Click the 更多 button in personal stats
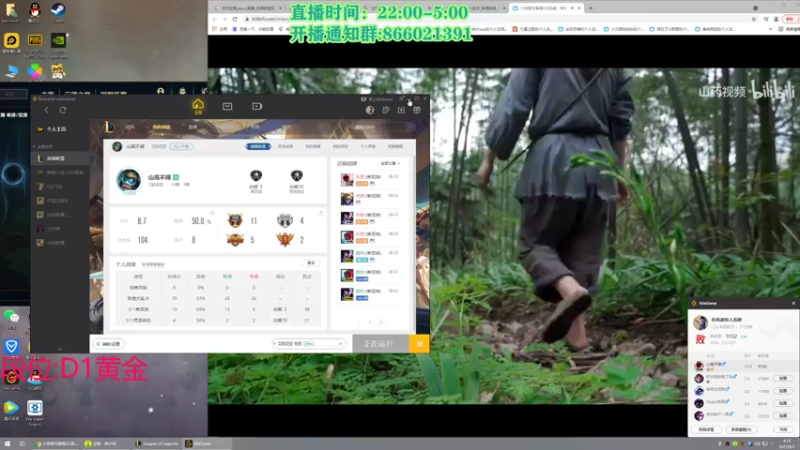 (311, 263)
